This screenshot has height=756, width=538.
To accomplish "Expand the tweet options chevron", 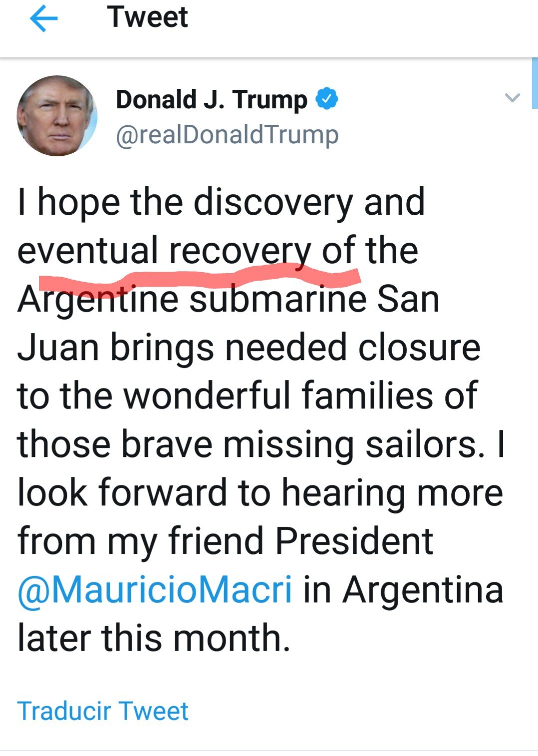I will [x=512, y=97].
